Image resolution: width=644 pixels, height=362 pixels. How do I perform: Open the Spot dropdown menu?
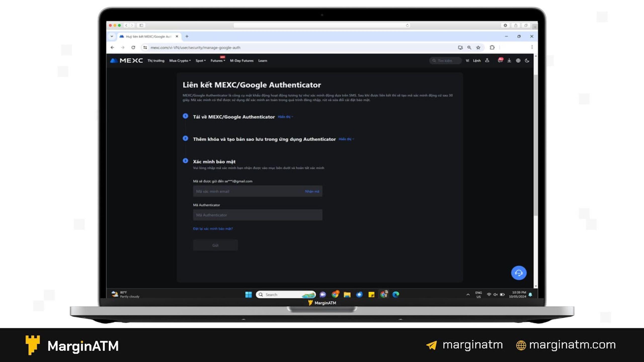200,61
